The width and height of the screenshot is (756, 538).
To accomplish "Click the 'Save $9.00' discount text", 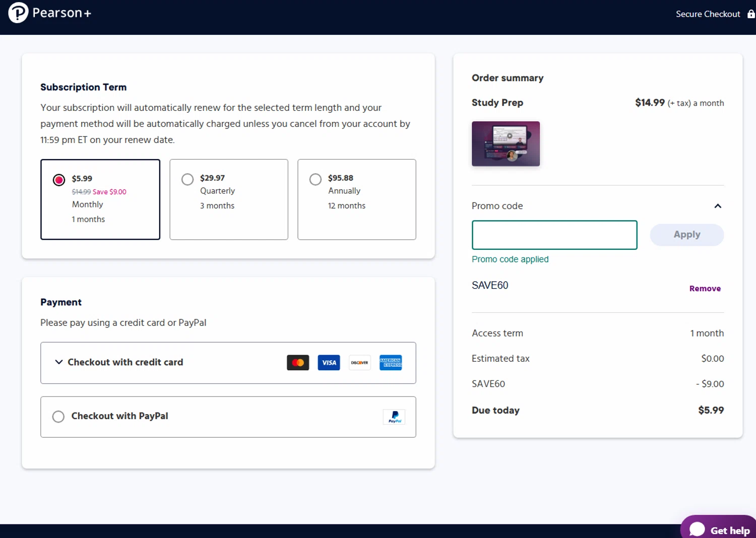I will [x=109, y=192].
